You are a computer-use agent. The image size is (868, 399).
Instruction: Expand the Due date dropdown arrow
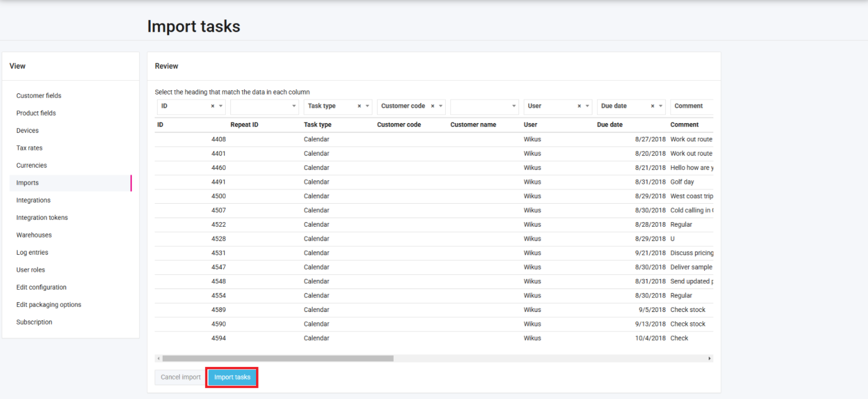661,106
